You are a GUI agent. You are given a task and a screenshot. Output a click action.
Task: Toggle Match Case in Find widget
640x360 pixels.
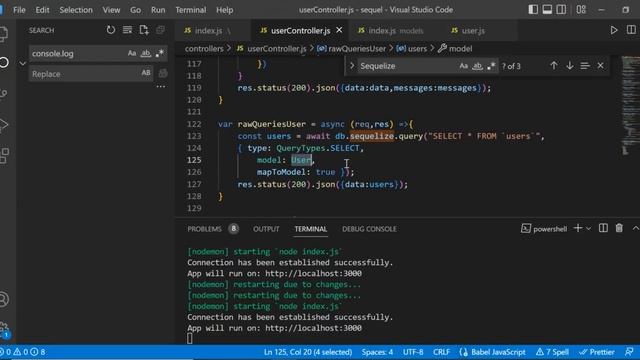click(x=463, y=66)
